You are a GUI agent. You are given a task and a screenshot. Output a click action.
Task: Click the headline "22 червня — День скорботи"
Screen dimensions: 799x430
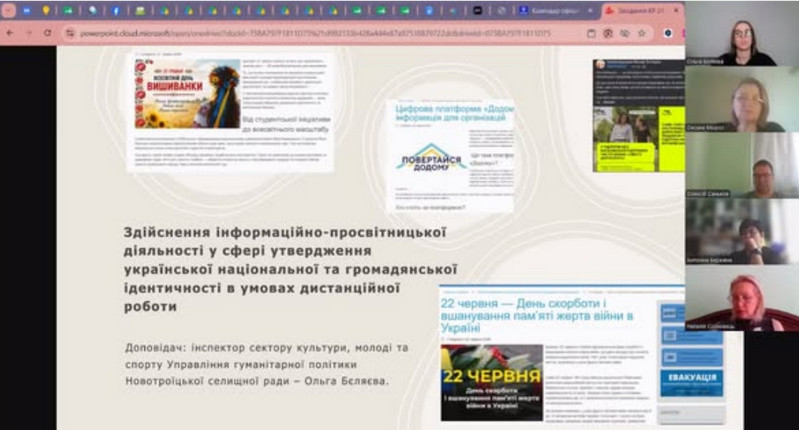pos(537,315)
